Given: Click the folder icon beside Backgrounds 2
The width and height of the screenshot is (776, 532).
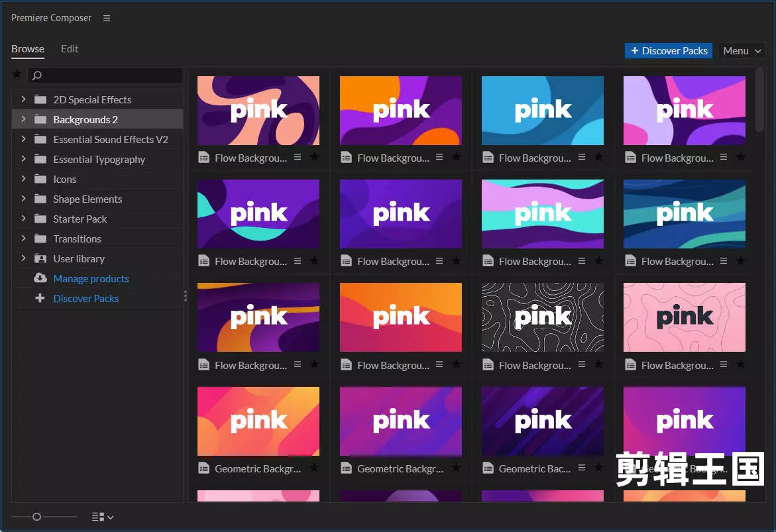Looking at the screenshot, I should (40, 119).
